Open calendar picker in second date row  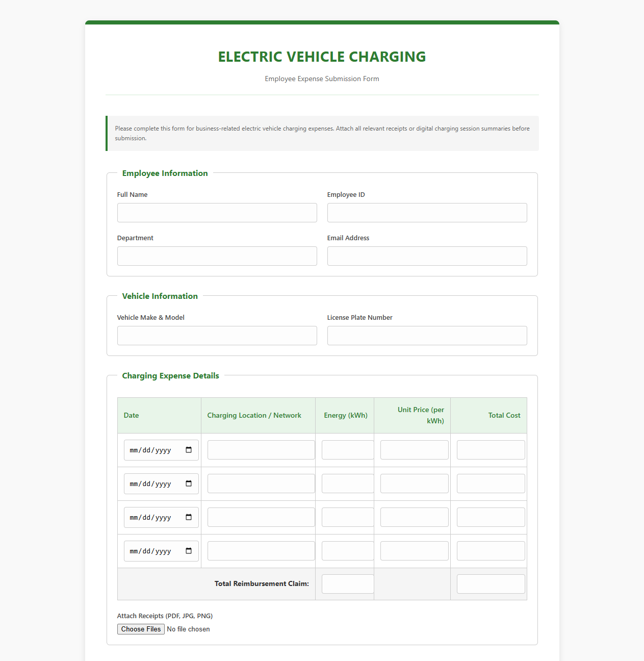click(189, 484)
